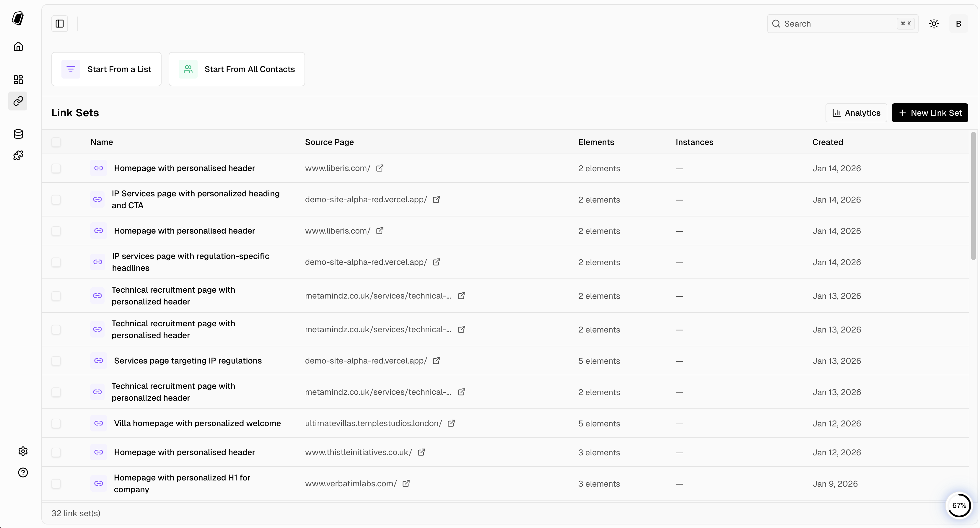Image resolution: width=980 pixels, height=528 pixels.
Task: Open www.liberis.com via its external link icon
Action: tap(380, 168)
